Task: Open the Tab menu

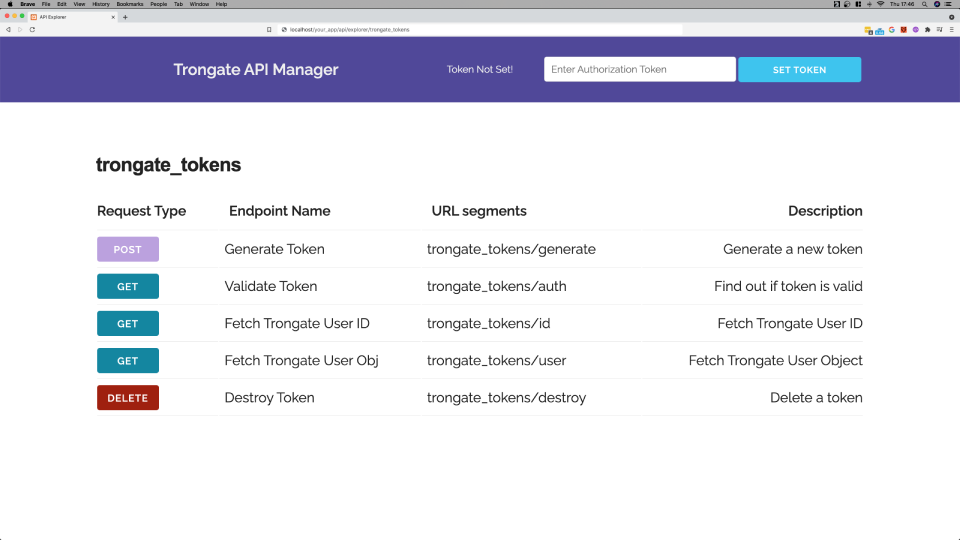Action: click(178, 4)
